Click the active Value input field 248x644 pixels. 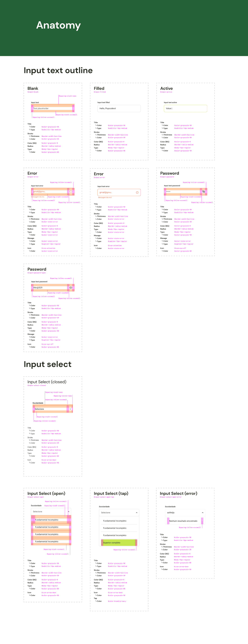click(x=186, y=108)
